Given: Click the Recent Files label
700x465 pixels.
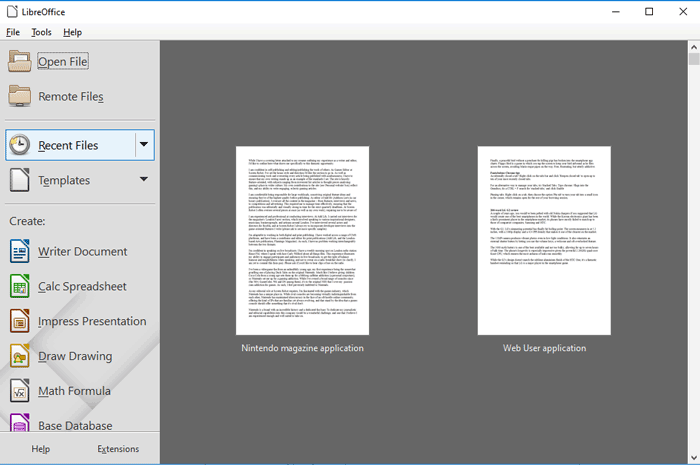Looking at the screenshot, I should tap(68, 145).
